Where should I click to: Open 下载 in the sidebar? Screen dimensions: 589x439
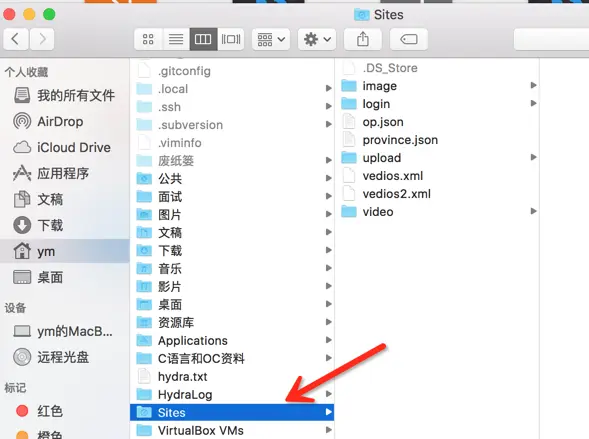64,225
